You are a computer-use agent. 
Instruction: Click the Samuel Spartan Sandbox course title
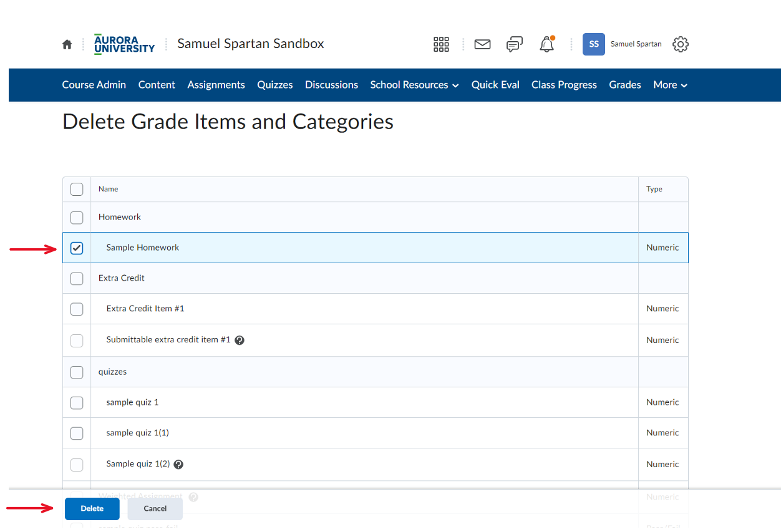coord(251,44)
